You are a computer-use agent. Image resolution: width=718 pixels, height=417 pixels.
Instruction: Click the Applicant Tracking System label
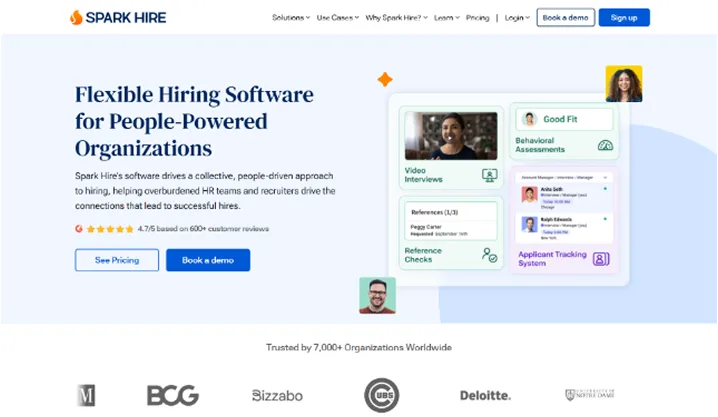[552, 259]
